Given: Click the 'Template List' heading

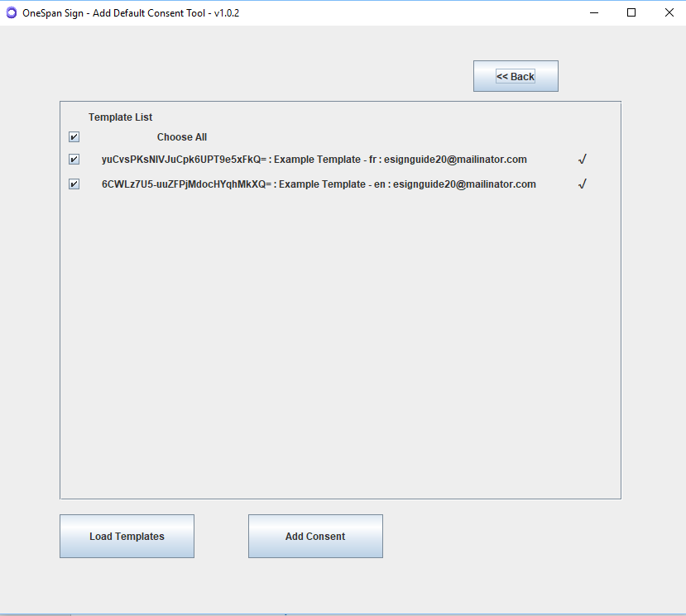Looking at the screenshot, I should click(x=120, y=117).
